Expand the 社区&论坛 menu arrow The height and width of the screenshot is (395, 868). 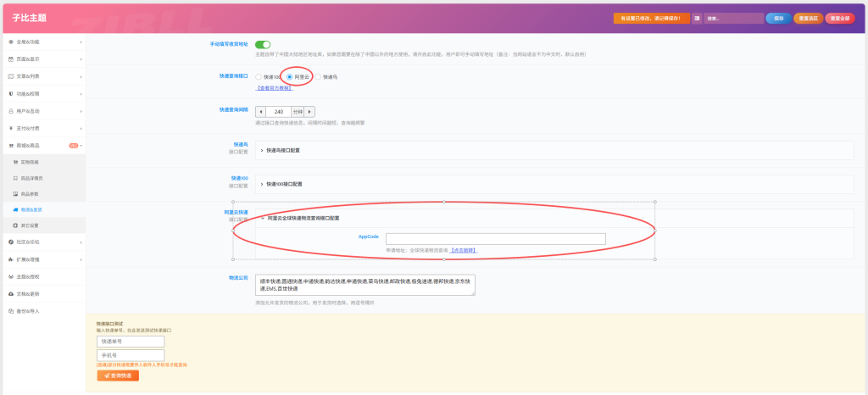click(81, 242)
